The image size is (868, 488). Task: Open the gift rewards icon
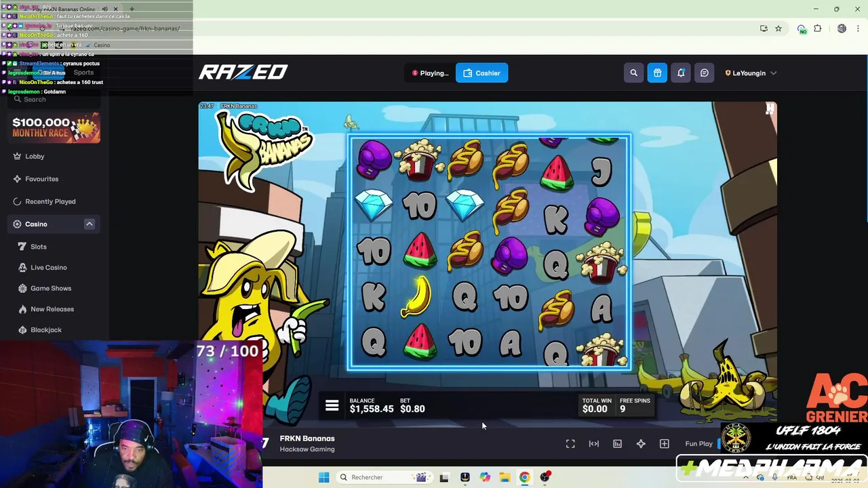(657, 73)
